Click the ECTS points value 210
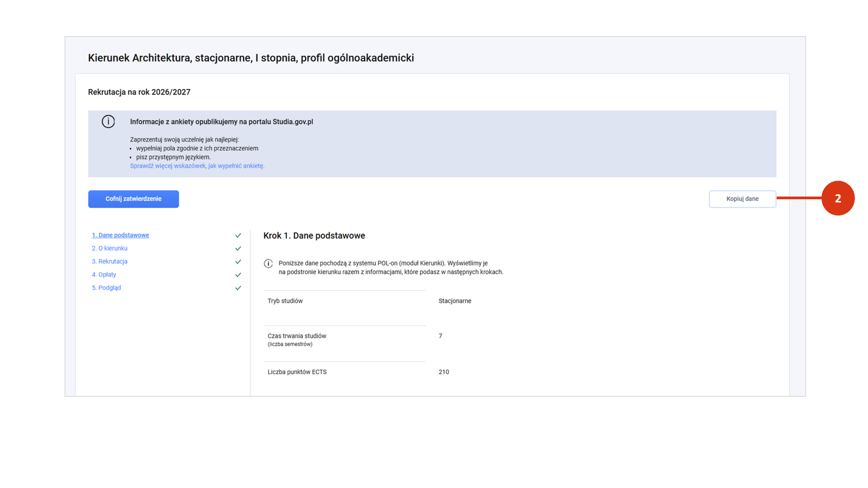868x488 pixels. pos(443,372)
